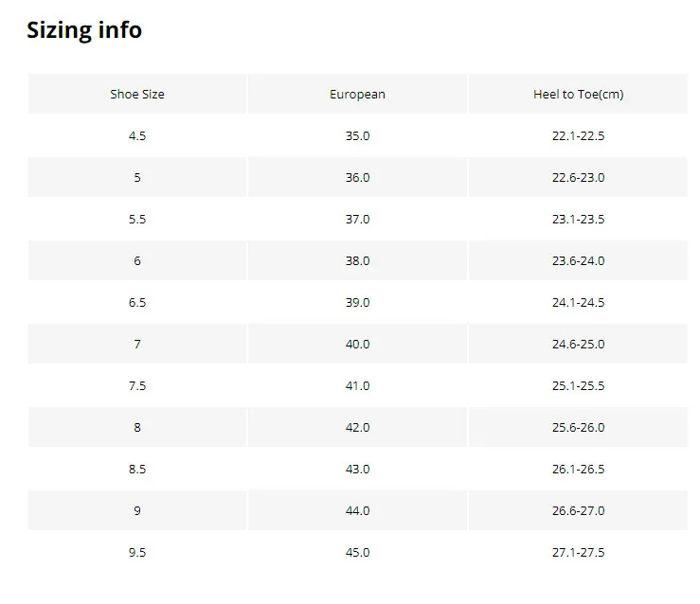The width and height of the screenshot is (700, 604).
Task: Click the European column header
Action: (357, 95)
